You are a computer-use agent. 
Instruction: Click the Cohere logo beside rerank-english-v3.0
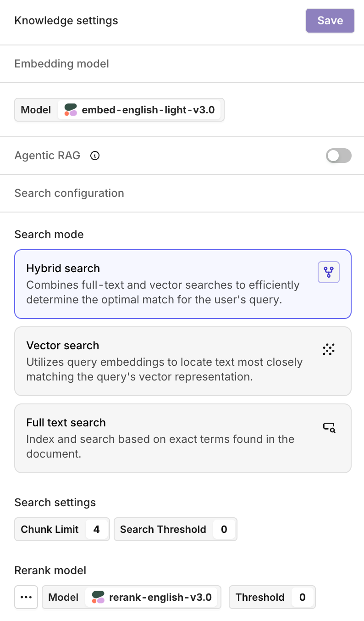[x=98, y=597]
